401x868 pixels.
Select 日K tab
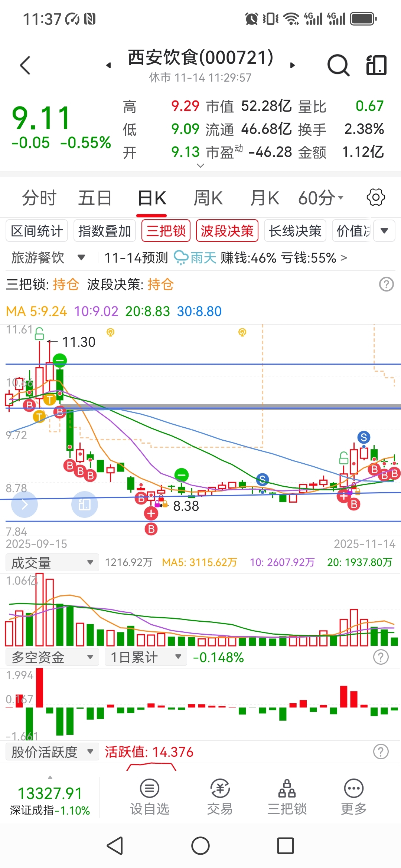tap(151, 198)
